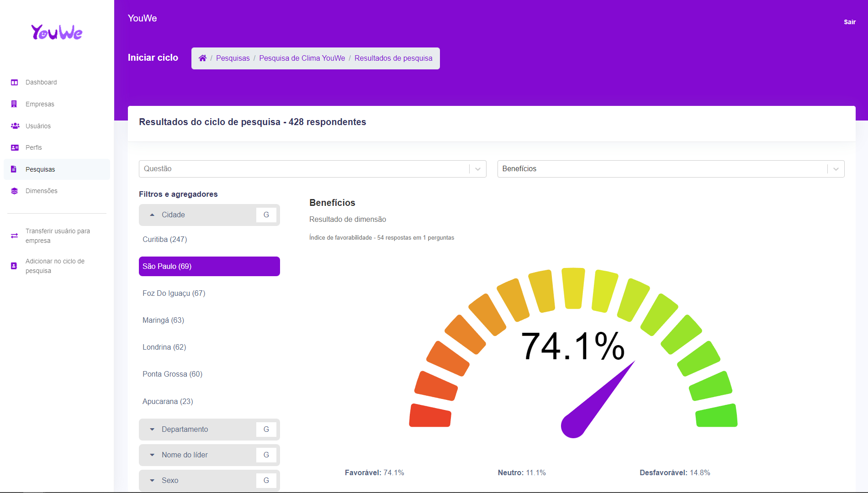Open Dashboard via its sidebar icon
The height and width of the screenshot is (493, 868).
tap(15, 82)
